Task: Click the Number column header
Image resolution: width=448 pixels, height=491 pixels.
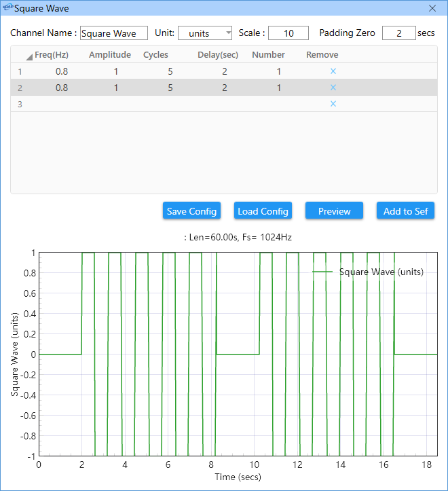Action: coord(268,55)
